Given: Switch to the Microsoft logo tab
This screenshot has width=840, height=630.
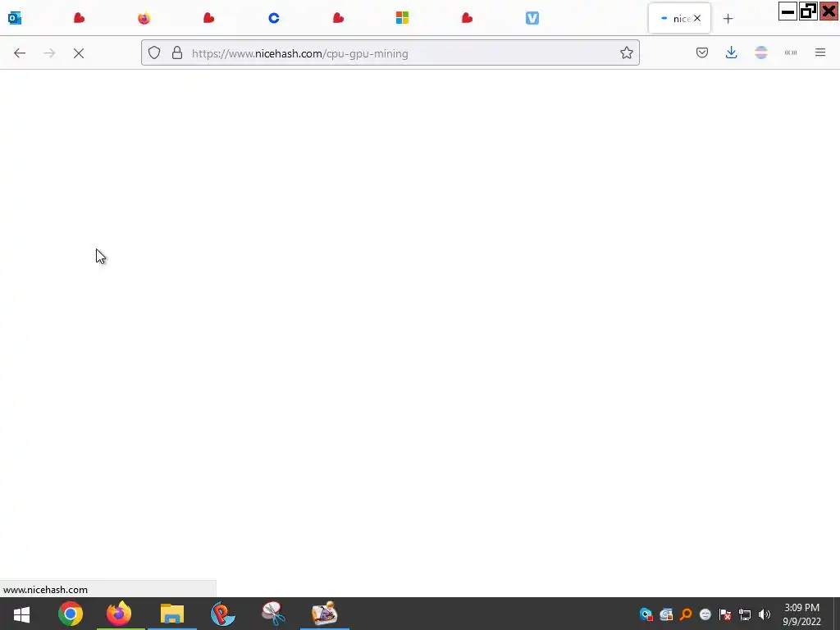Looking at the screenshot, I should click(x=402, y=18).
